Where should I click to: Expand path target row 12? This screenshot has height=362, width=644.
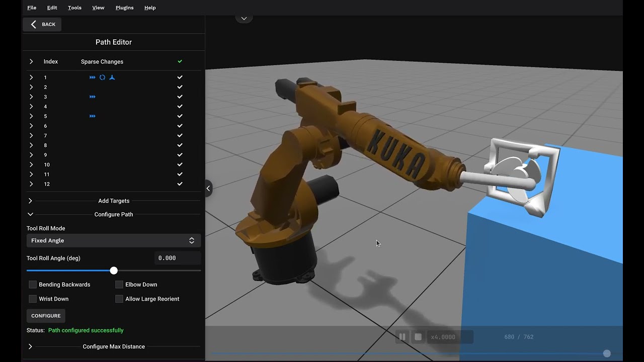(x=31, y=184)
